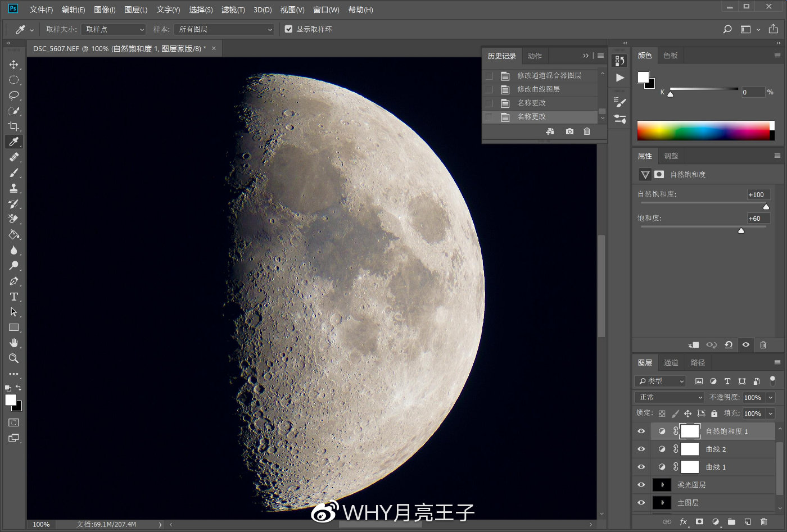Select the Lasso tool
Image resolution: width=787 pixels, height=532 pixels.
point(13,96)
